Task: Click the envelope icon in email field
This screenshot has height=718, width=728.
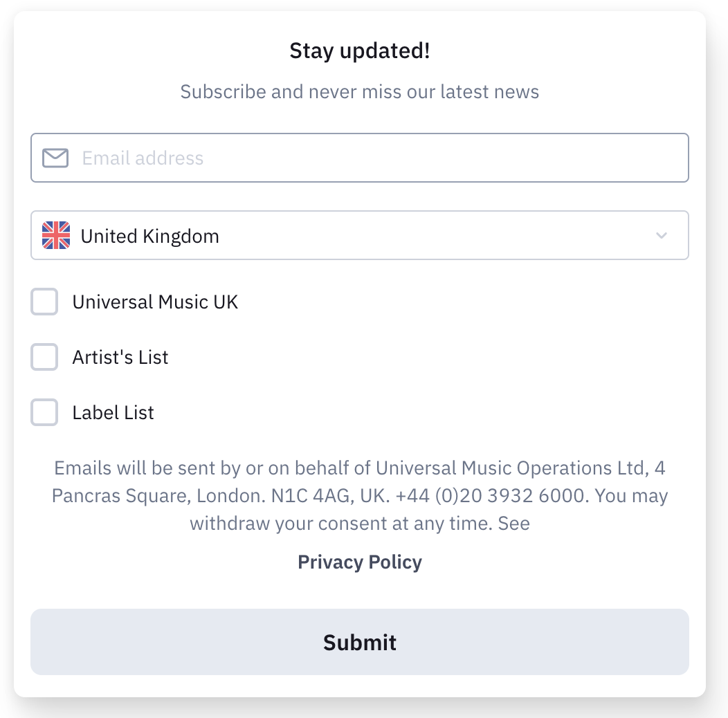Action: [55, 158]
